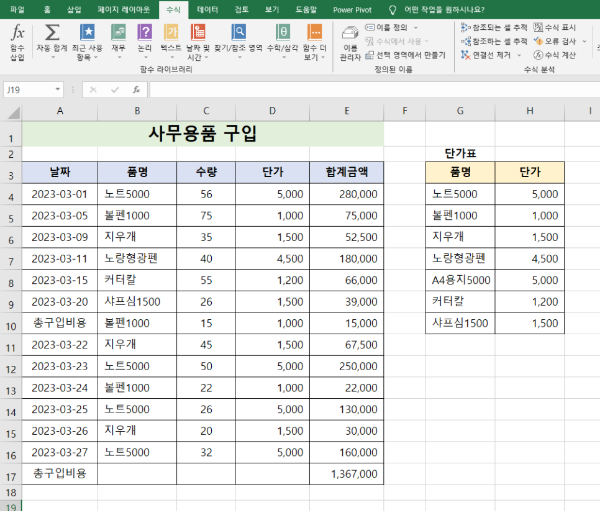The image size is (600, 511).
Task: Open Math & Trig (수학/삼각) functions icon
Action: (283, 32)
